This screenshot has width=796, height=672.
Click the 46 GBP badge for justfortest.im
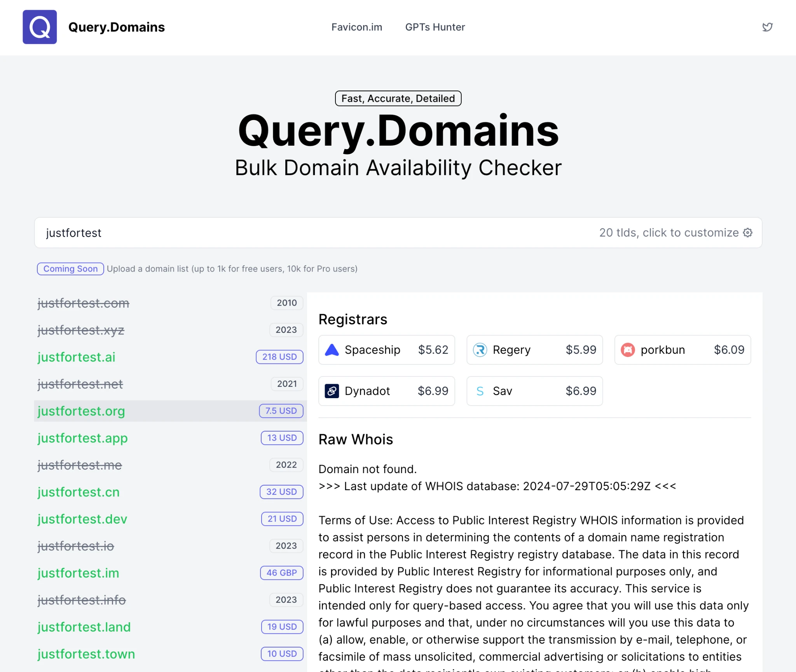point(281,573)
